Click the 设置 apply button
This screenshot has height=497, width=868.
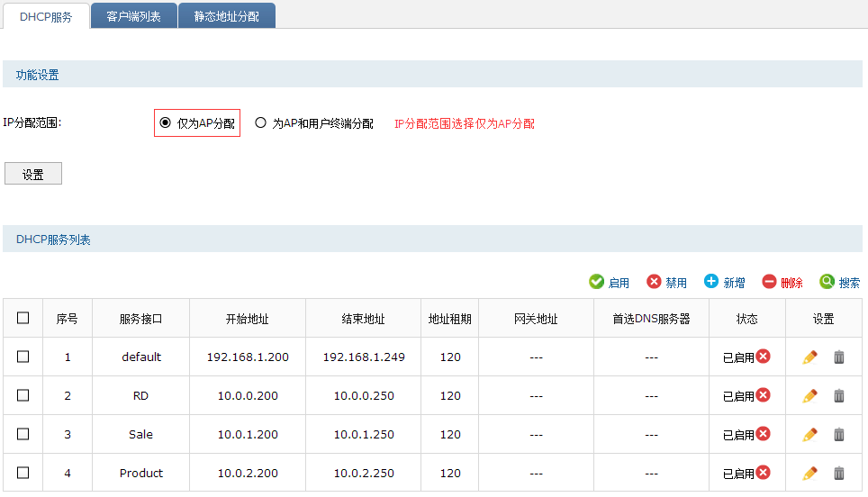[33, 174]
